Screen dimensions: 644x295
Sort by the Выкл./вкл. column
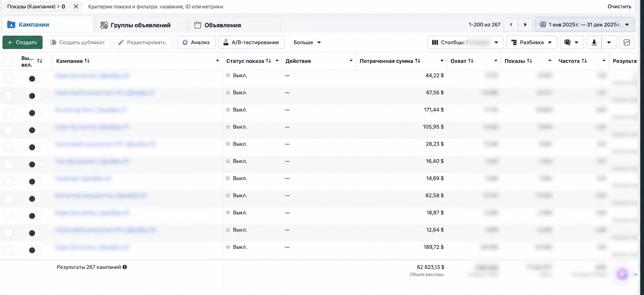click(40, 61)
